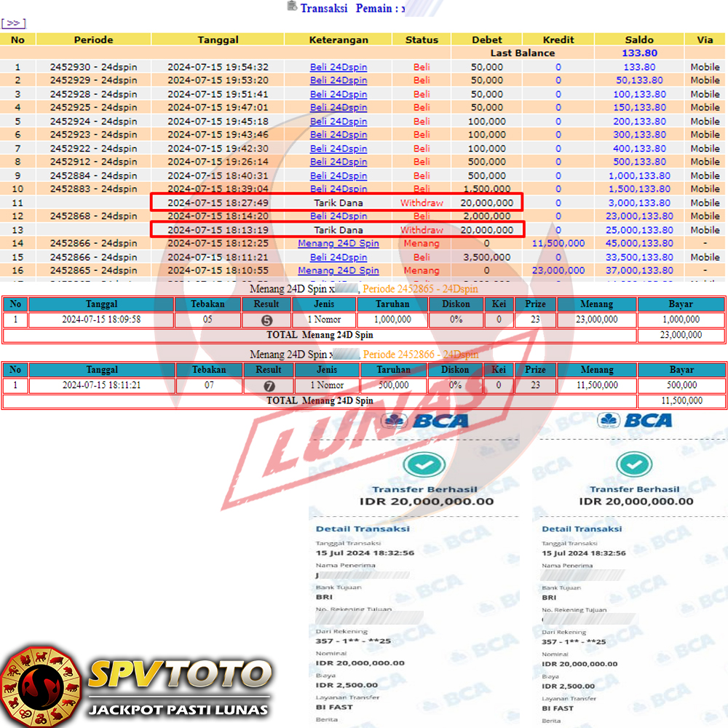Open Menang 24D Spin link in row 16
The height and width of the screenshot is (728, 728).
(x=339, y=270)
